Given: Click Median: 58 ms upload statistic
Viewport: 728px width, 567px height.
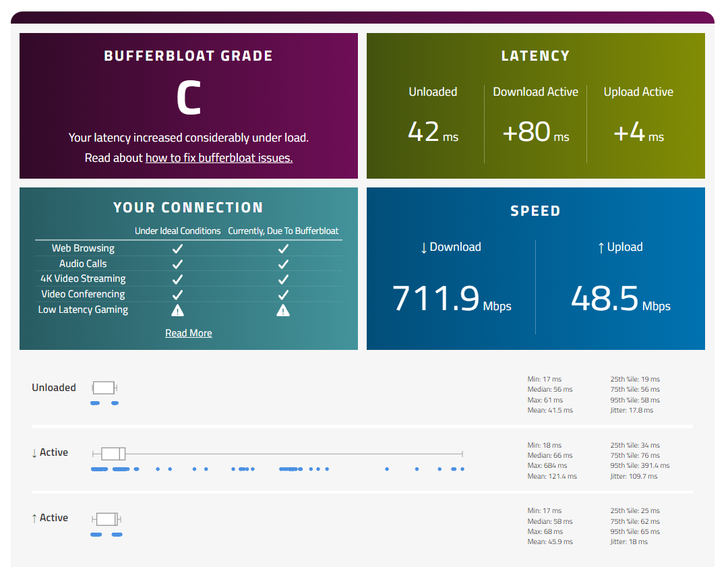Looking at the screenshot, I should [550, 521].
